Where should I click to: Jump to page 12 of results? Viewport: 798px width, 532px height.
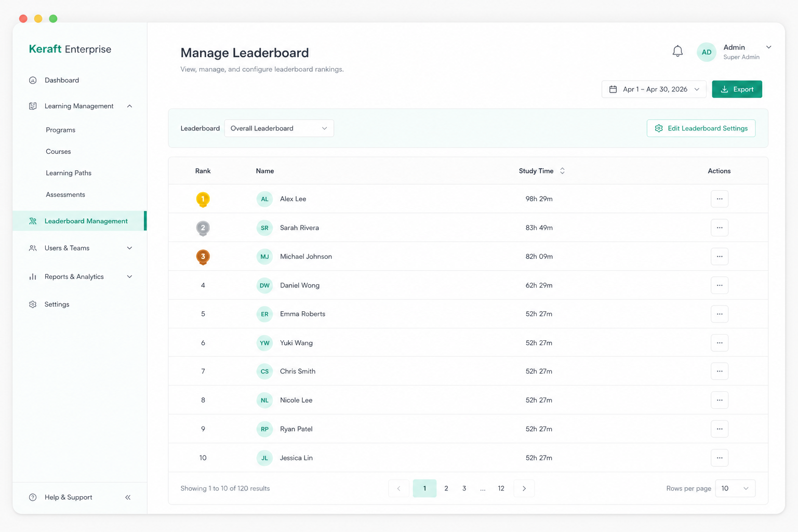[501, 488]
